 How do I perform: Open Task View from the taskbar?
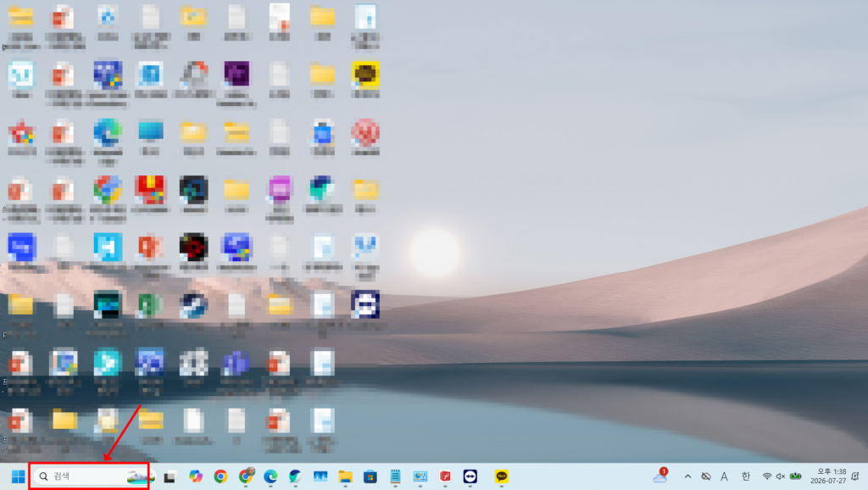pyautogui.click(x=170, y=476)
